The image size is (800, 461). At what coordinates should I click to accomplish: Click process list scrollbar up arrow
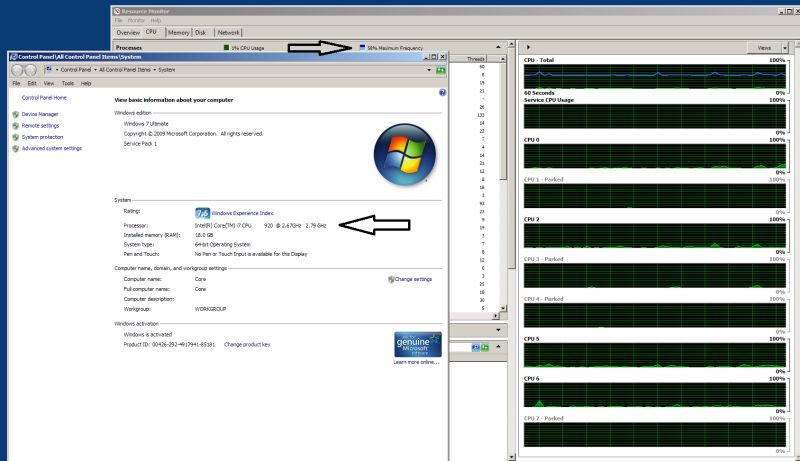[x=503, y=59]
